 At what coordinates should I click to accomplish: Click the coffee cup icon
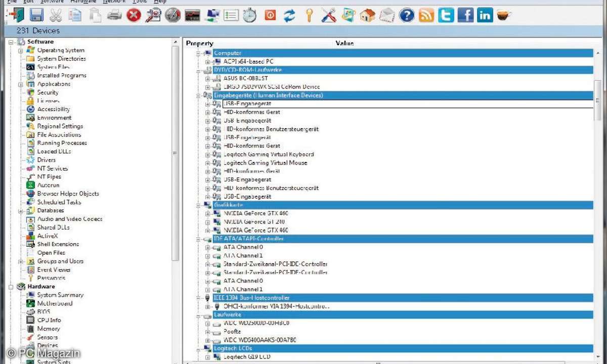[504, 15]
